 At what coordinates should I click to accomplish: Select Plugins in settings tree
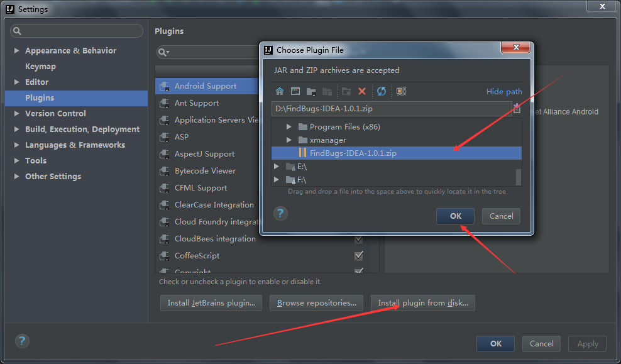[77, 98]
